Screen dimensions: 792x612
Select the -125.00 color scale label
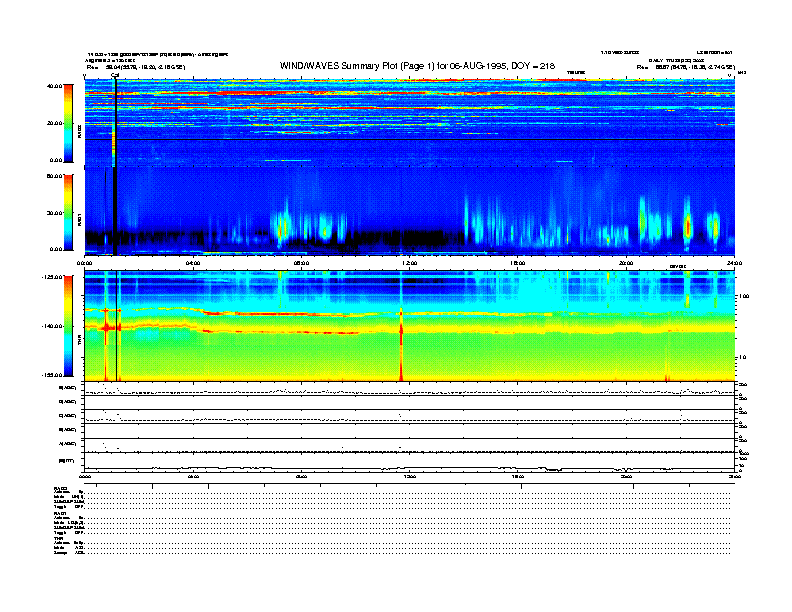click(x=52, y=277)
